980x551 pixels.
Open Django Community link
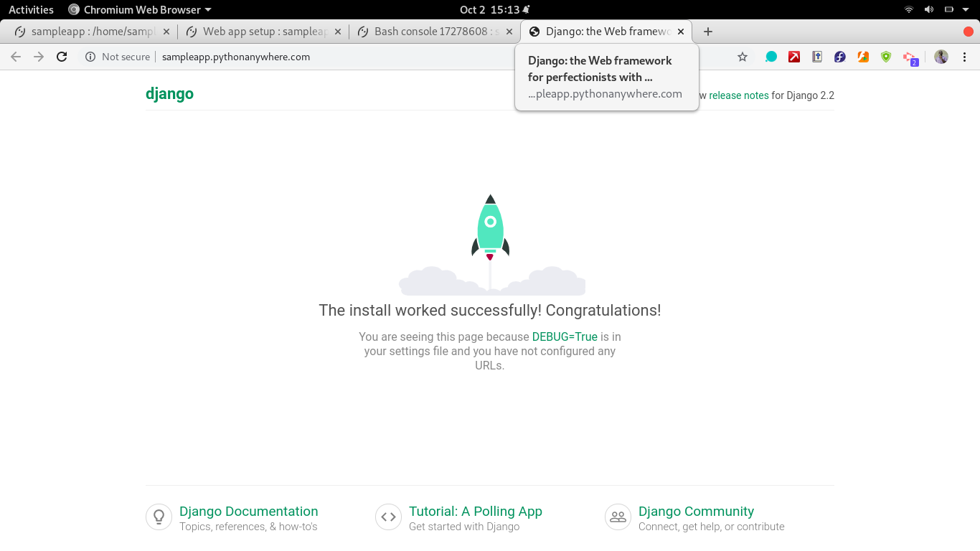696,511
